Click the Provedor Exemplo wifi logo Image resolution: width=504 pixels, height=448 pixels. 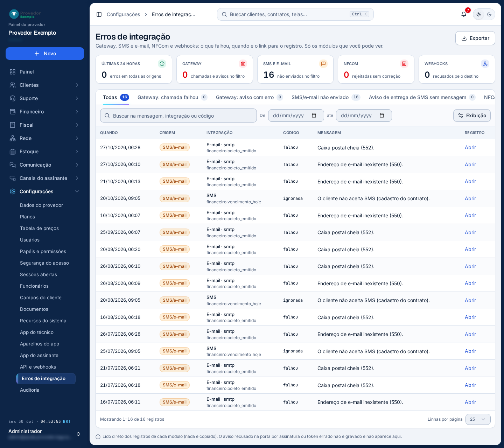coord(14,14)
